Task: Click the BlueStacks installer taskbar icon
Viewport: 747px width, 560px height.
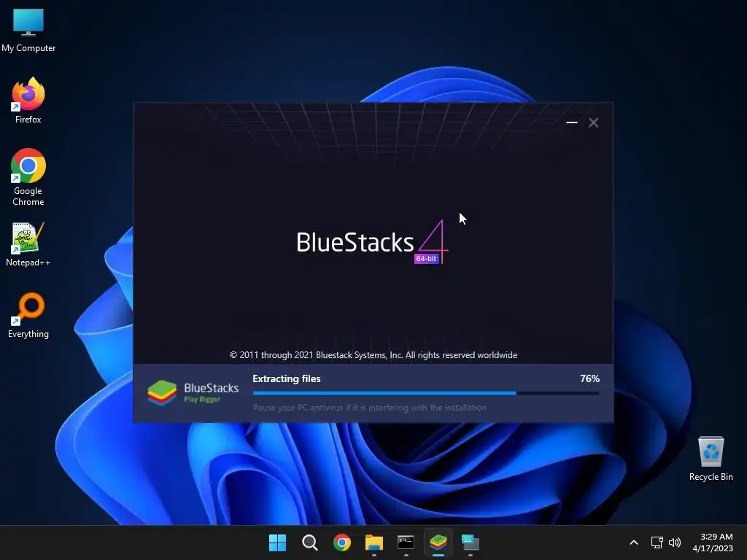Action: [x=438, y=542]
